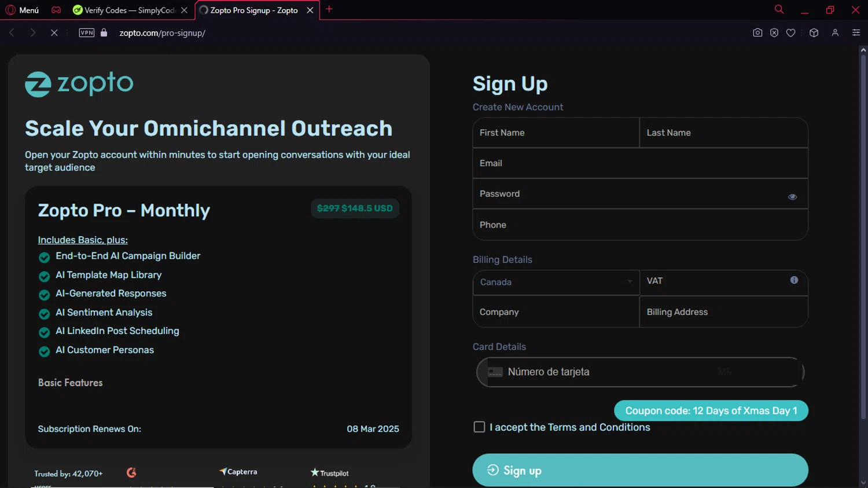The height and width of the screenshot is (488, 868).
Task: Click the VAT info icon
Action: 794,280
